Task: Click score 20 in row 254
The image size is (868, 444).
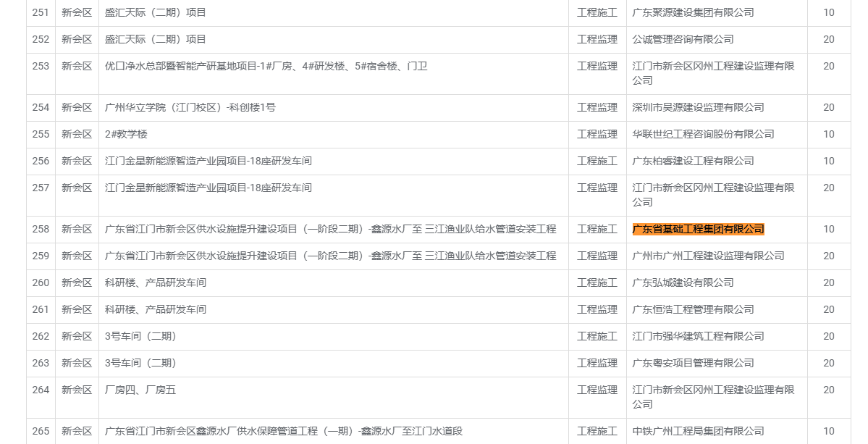Action: pos(829,107)
